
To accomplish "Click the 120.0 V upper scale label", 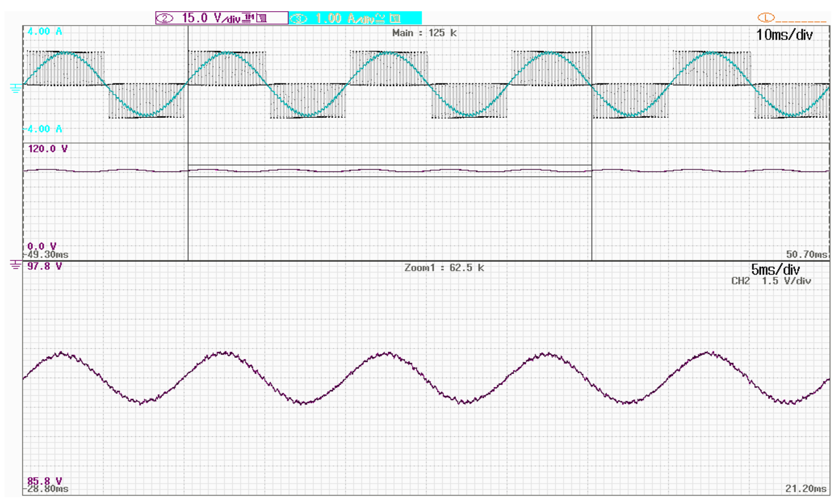I will point(47,149).
